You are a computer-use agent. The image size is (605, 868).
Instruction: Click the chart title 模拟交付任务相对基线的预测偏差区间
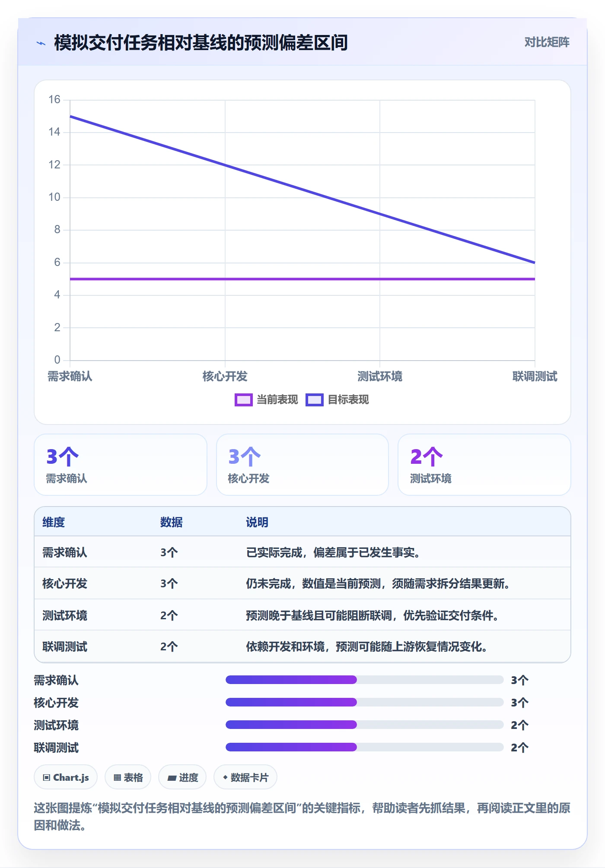[201, 43]
